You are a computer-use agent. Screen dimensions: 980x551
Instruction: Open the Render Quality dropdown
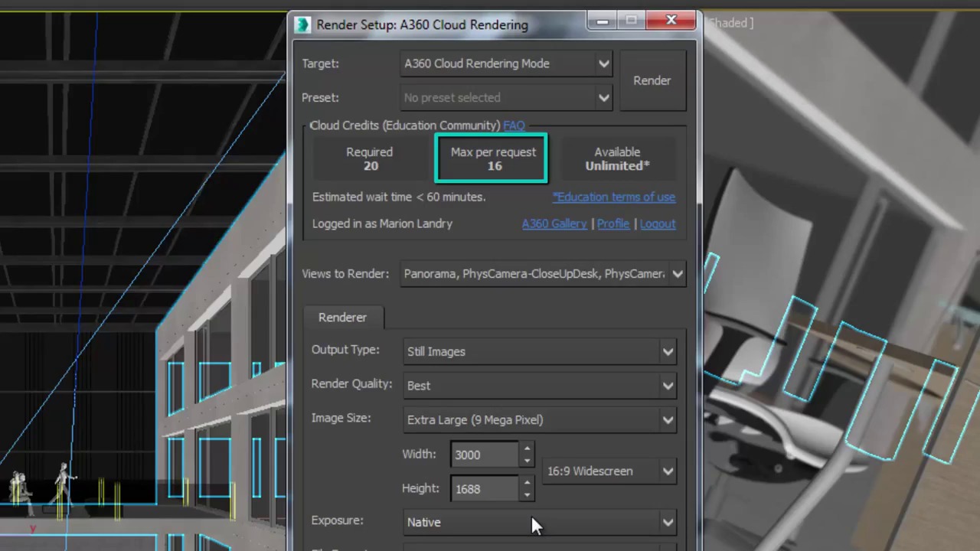click(540, 385)
